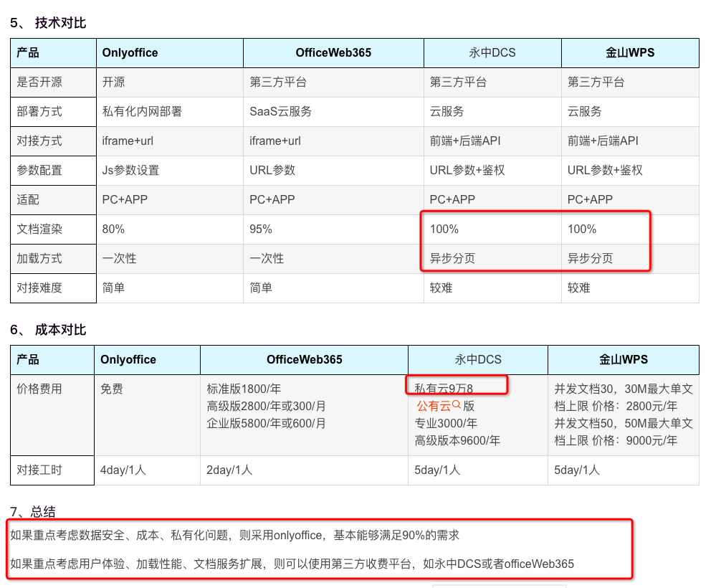Viewport: 716px width, 588px height.
Task: Click the 免费 price cell for Onlyoffice
Action: point(112,389)
